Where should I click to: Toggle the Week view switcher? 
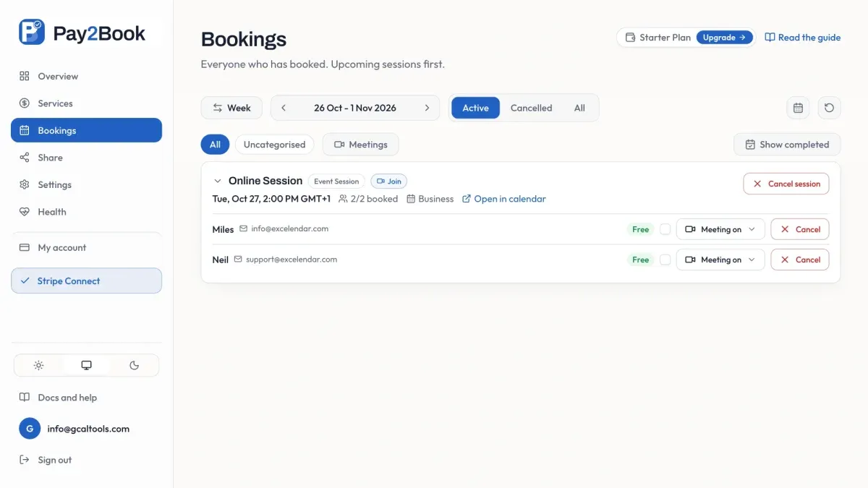point(231,108)
